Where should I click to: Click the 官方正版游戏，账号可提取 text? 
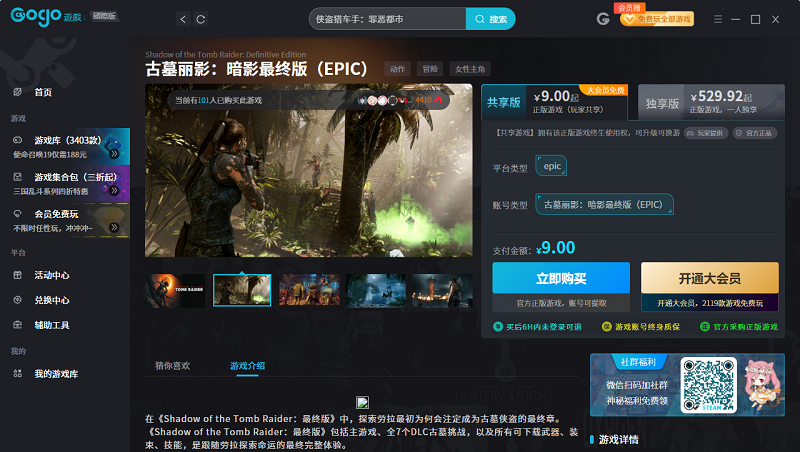click(x=561, y=303)
